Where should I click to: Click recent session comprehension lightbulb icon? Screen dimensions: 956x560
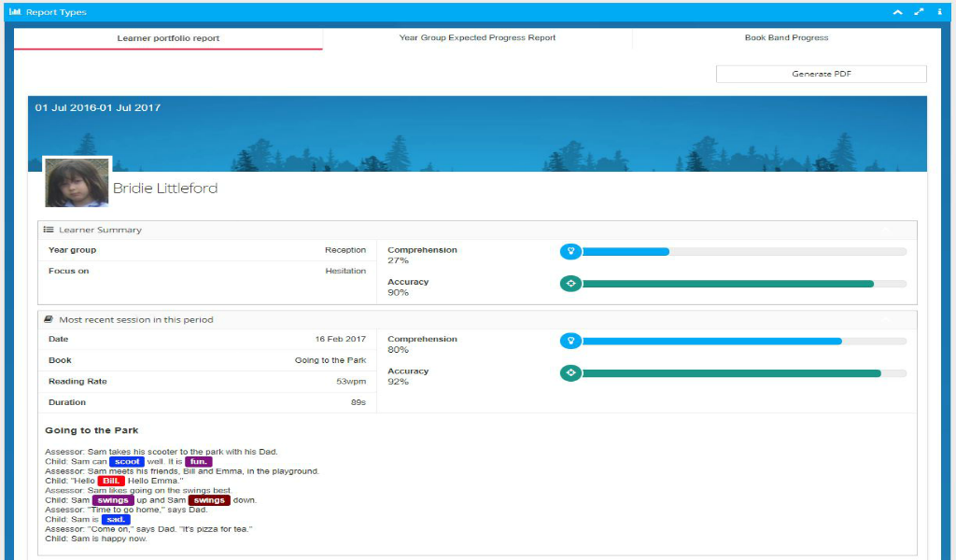pos(569,341)
